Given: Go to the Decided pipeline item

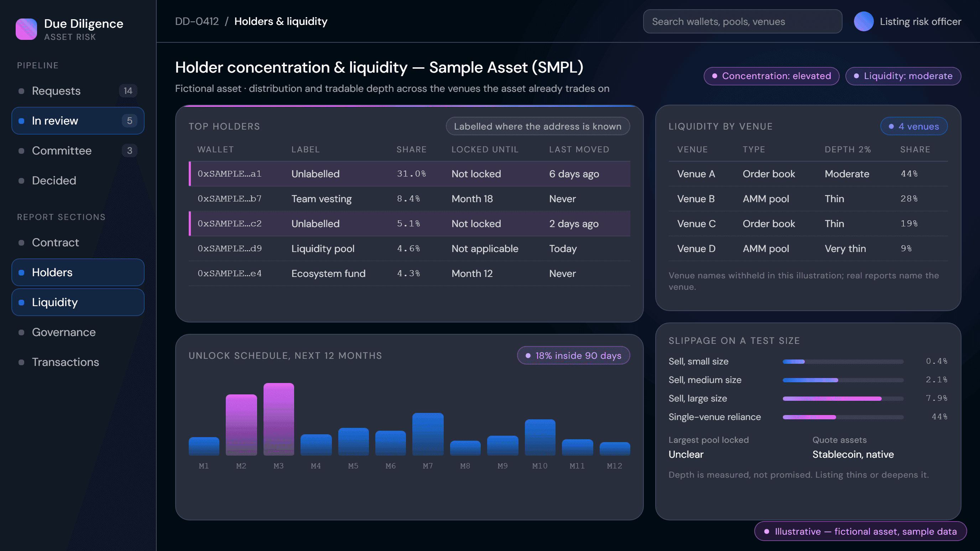Looking at the screenshot, I should click(78, 180).
